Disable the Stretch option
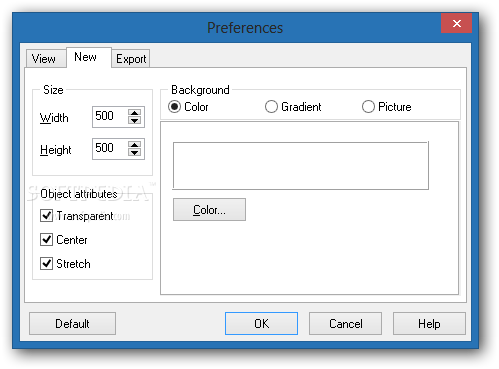The width and height of the screenshot is (499, 369). [46, 264]
